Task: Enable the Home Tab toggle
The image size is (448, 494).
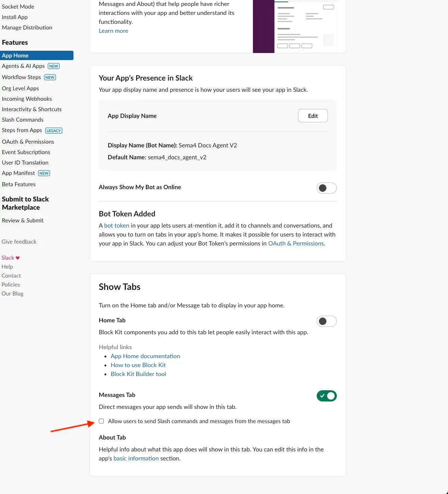Action: (x=326, y=321)
